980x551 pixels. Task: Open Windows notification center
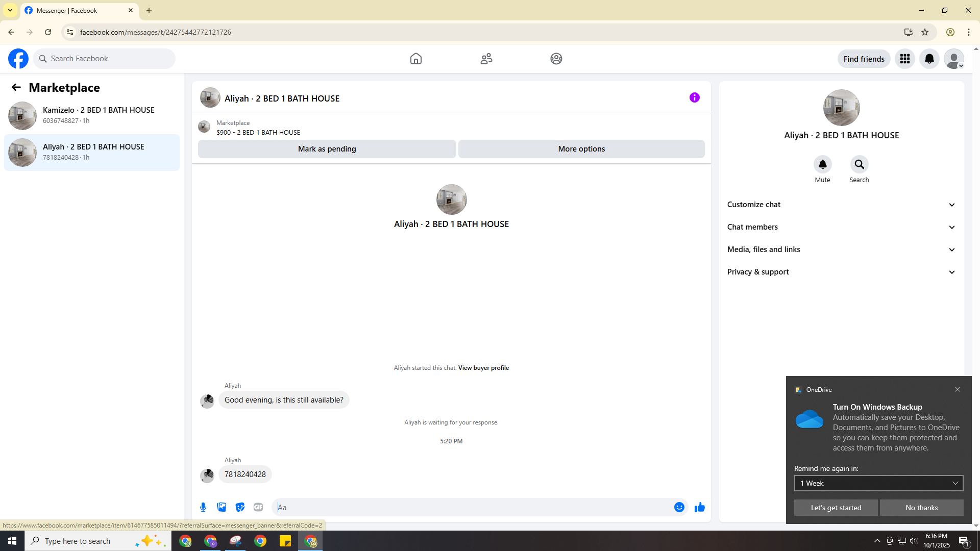pos(964,541)
